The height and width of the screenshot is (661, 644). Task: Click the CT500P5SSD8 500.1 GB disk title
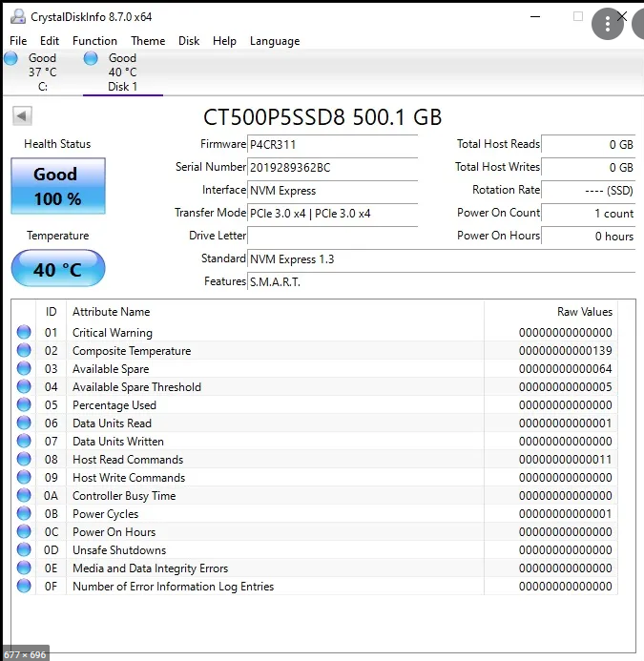point(322,117)
